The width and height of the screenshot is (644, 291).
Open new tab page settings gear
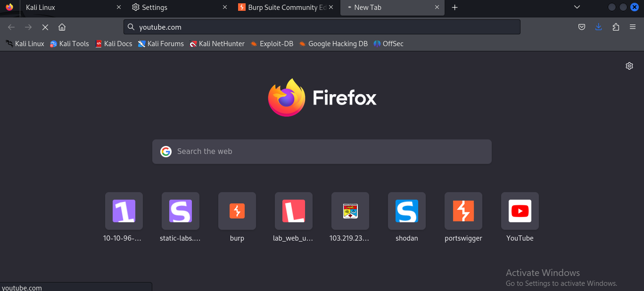click(629, 66)
